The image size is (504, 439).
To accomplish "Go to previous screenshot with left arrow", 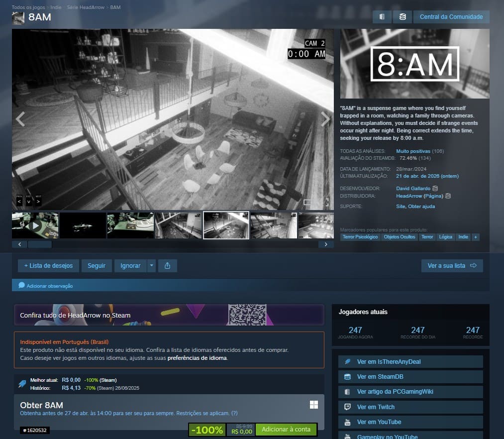I will coord(20,119).
